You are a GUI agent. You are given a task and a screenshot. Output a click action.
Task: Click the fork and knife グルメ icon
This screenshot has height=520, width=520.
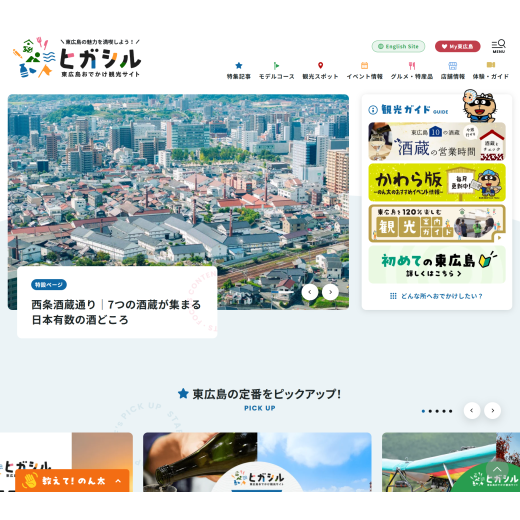pos(412,65)
